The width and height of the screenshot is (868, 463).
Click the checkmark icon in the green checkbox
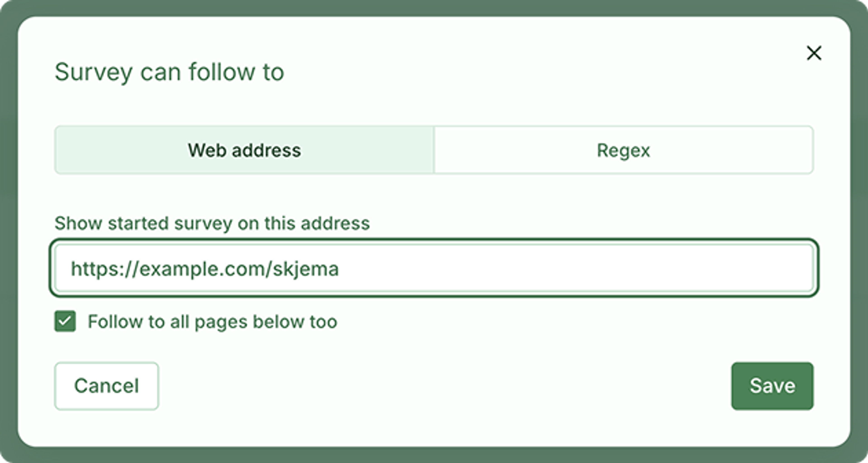[65, 321]
